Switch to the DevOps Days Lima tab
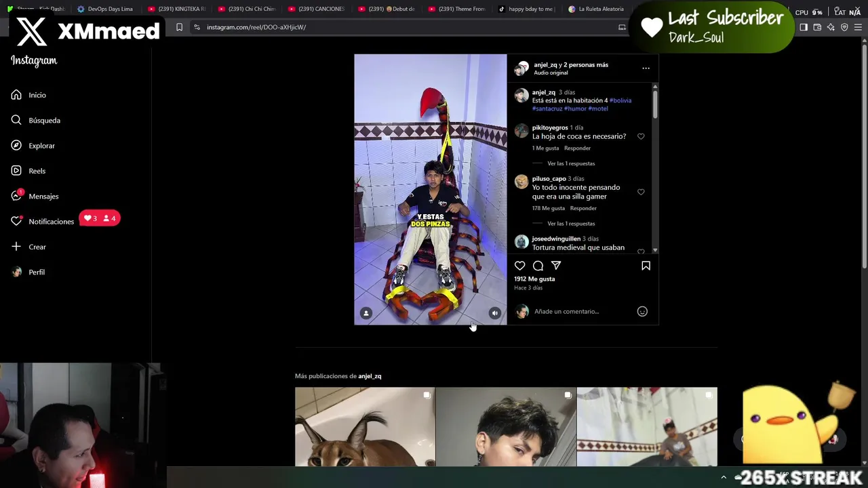868x488 pixels. (x=105, y=9)
